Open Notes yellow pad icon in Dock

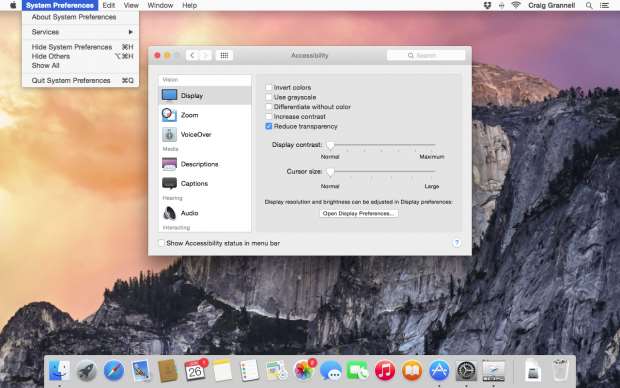[222, 371]
